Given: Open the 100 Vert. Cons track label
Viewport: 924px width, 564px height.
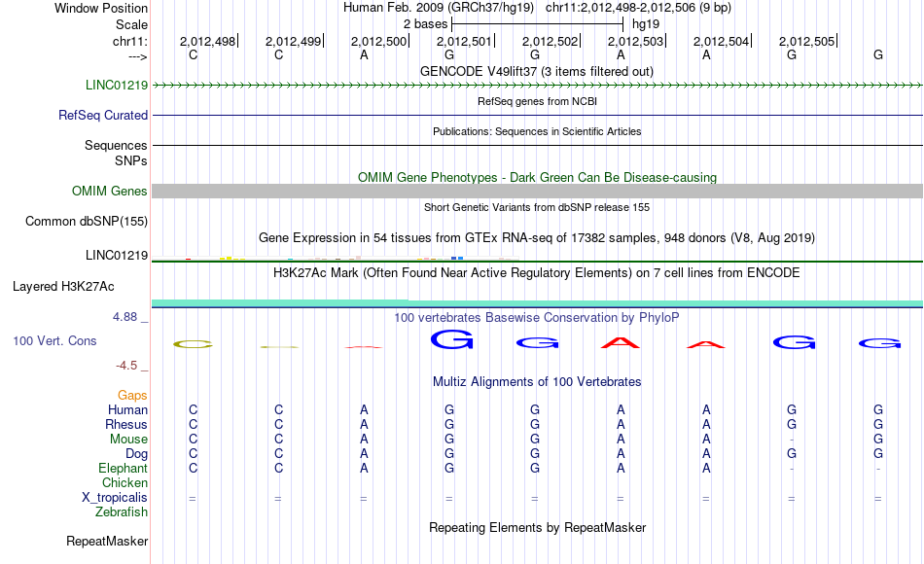Looking at the screenshot, I should click(54, 340).
